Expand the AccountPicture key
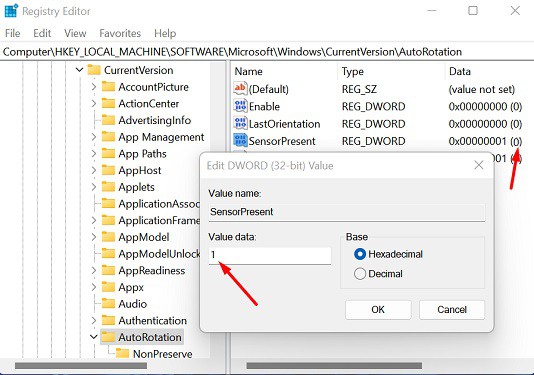534x375 pixels. coord(94,87)
